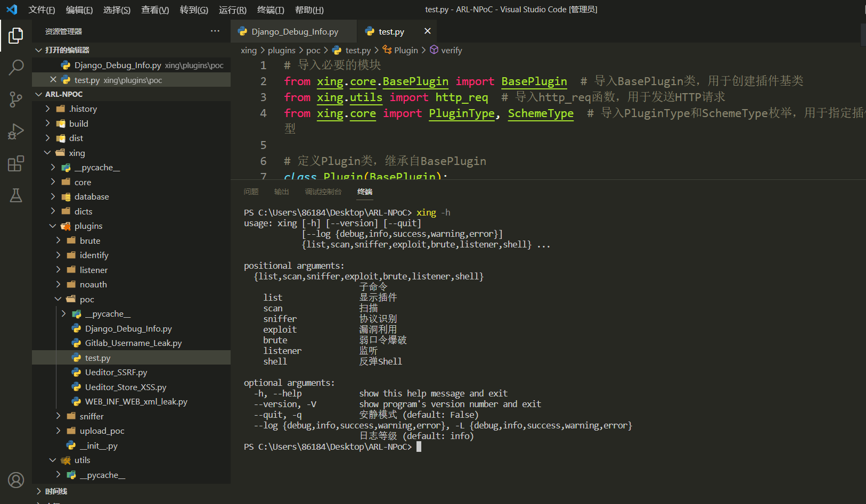The image size is (866, 504).
Task: Select the 终端 panel tab
Action: [365, 192]
